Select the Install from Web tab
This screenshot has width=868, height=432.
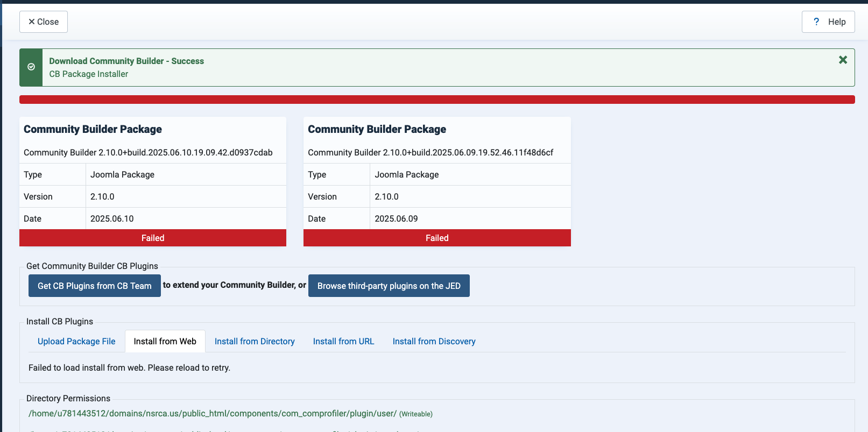click(165, 342)
